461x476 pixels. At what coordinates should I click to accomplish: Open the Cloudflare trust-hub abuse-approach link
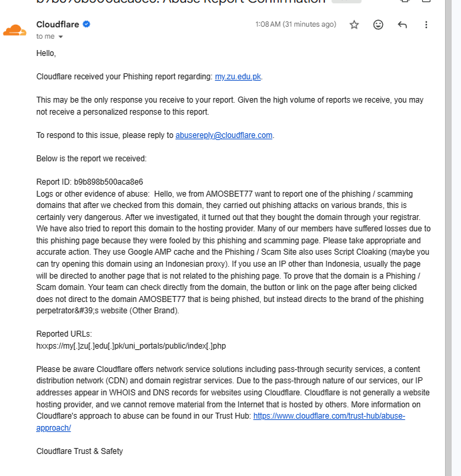(329, 416)
